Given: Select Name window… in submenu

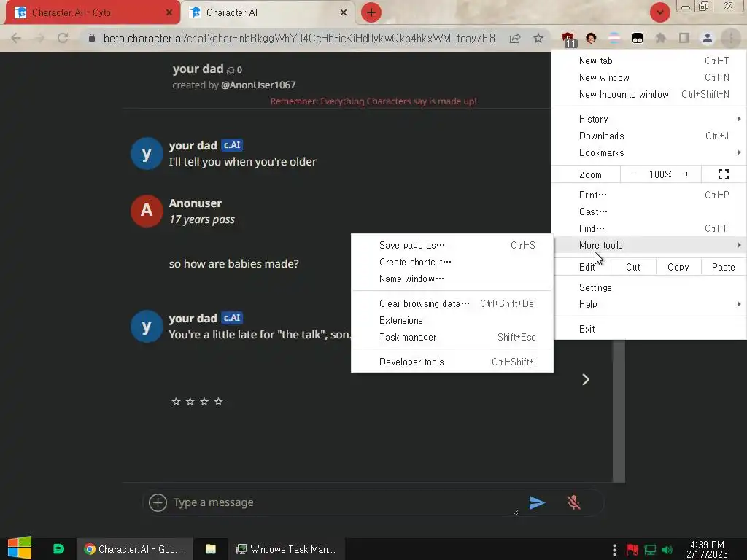Looking at the screenshot, I should pos(452,279).
